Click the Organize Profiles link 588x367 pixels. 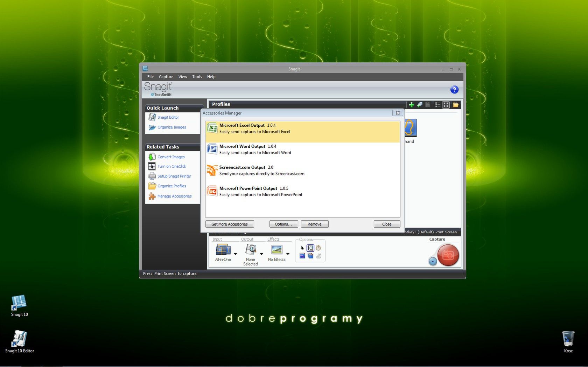pyautogui.click(x=172, y=186)
